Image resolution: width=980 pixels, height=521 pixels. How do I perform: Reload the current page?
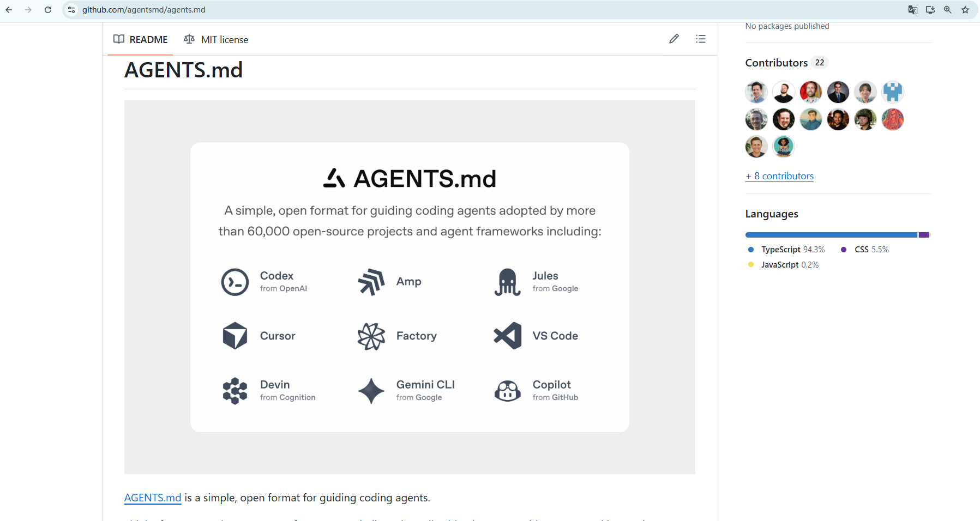coord(48,10)
